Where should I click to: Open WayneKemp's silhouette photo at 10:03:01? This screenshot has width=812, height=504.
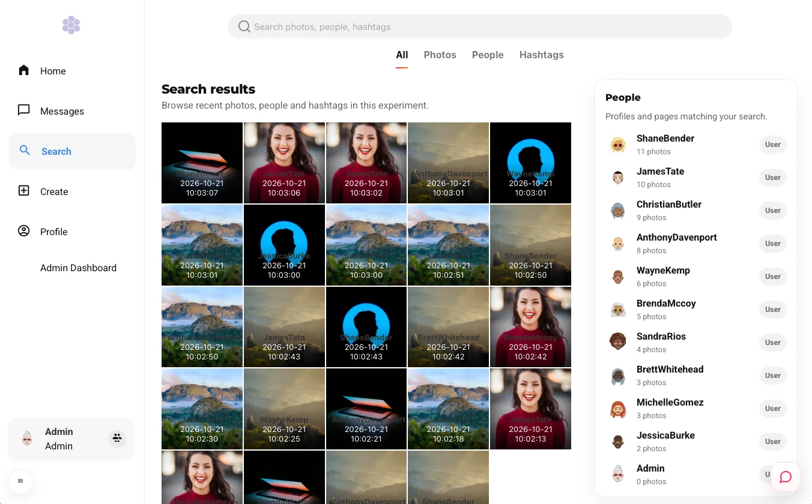click(531, 163)
